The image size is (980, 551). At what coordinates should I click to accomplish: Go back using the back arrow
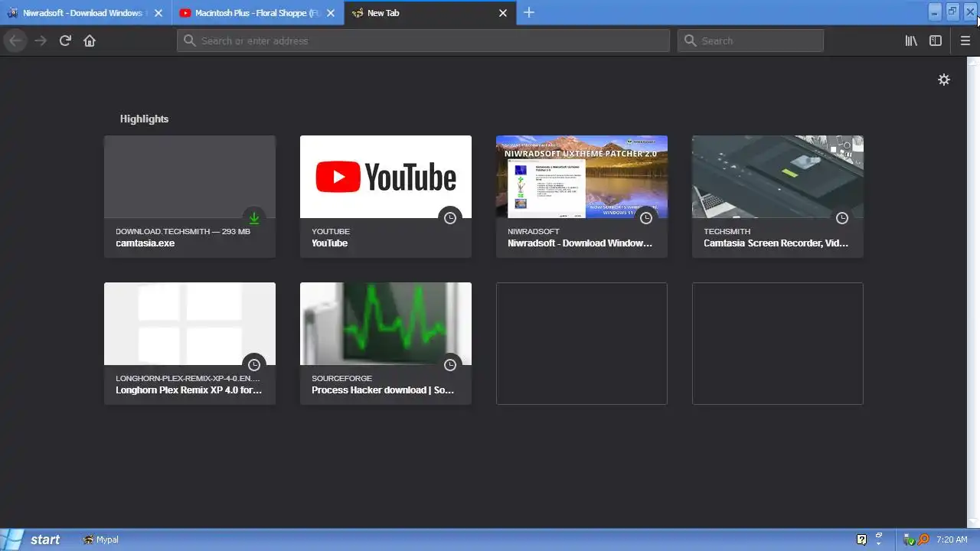coord(15,41)
